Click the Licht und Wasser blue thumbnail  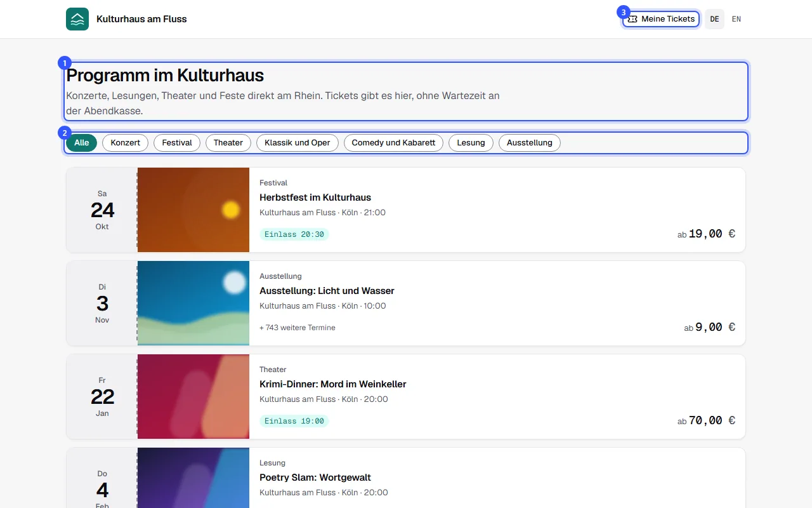[193, 304]
